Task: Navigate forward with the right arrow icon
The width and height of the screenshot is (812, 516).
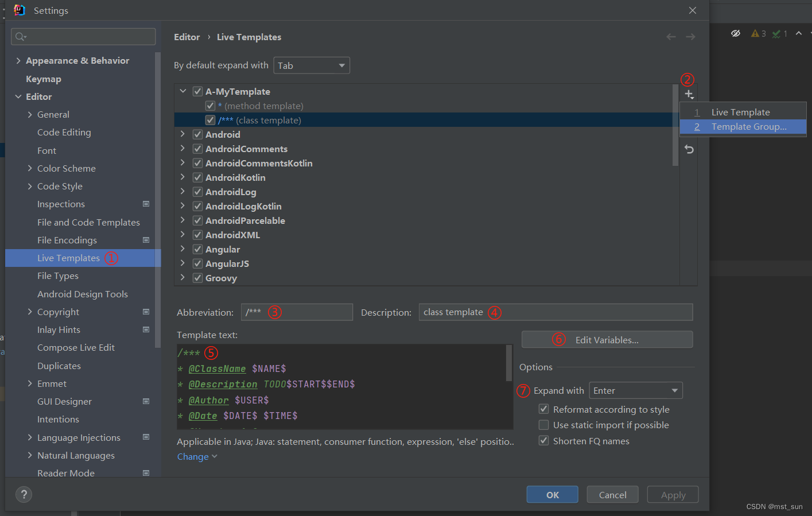Action: click(690, 37)
